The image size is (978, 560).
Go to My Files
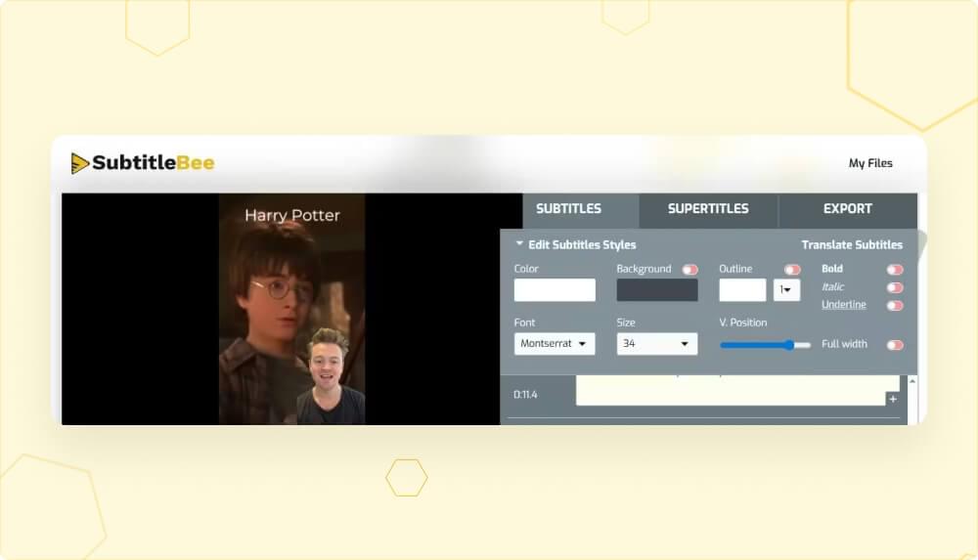pos(870,163)
